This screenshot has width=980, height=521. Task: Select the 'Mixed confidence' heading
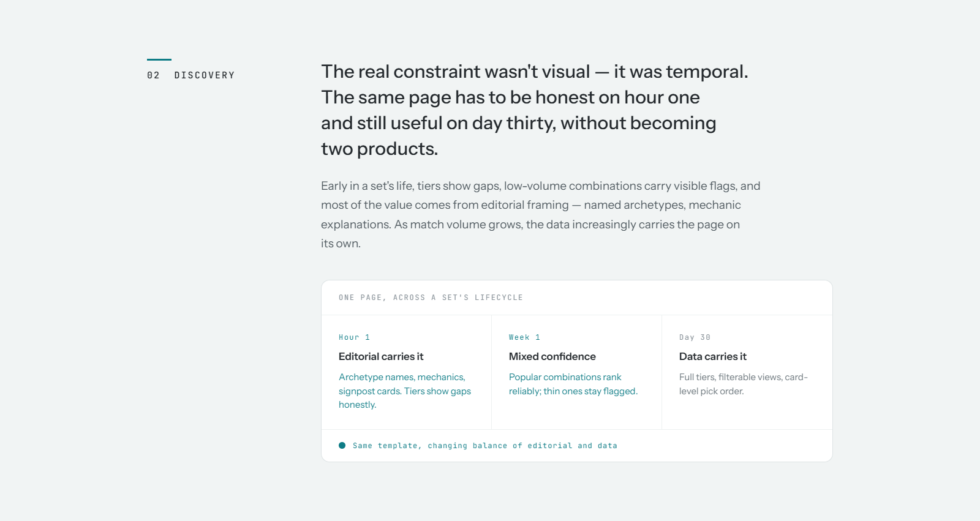552,356
